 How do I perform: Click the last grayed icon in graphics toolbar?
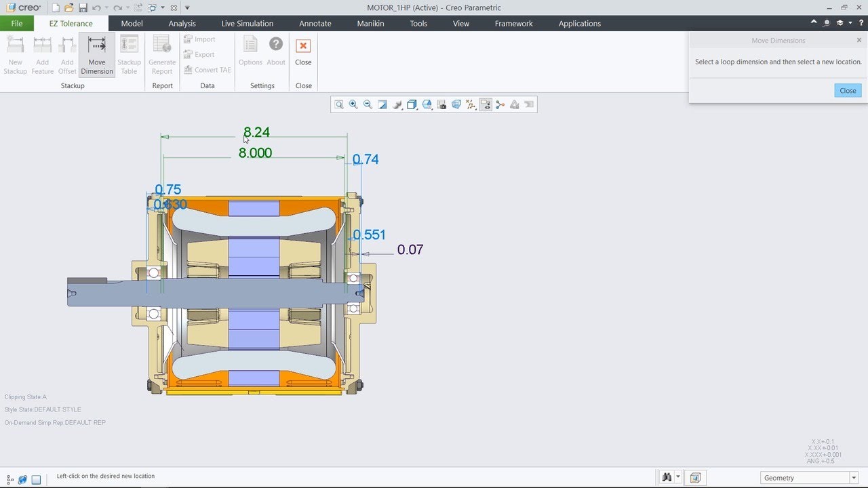point(529,104)
